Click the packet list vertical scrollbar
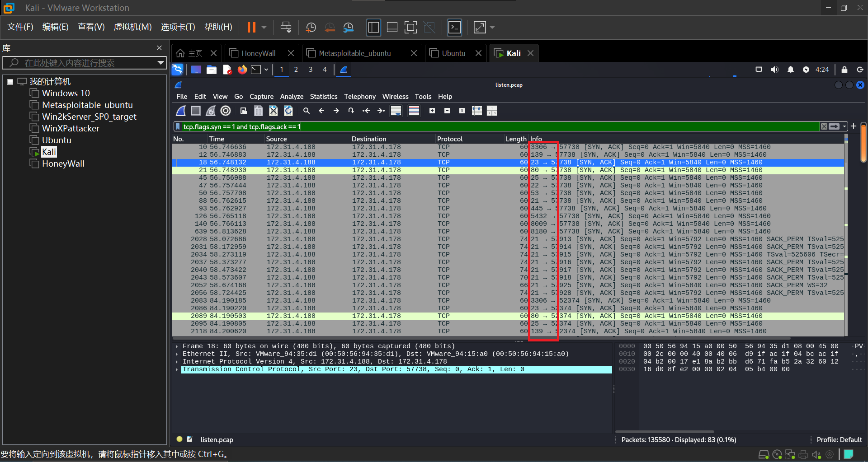 point(846,235)
